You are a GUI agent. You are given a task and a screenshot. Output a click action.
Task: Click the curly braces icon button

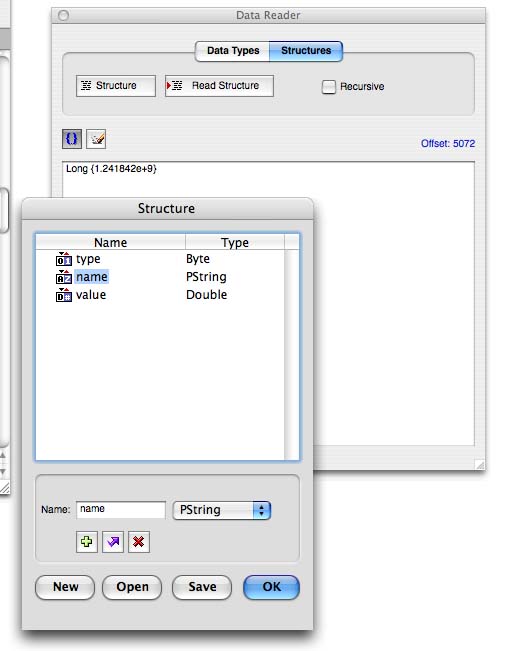pos(72,139)
